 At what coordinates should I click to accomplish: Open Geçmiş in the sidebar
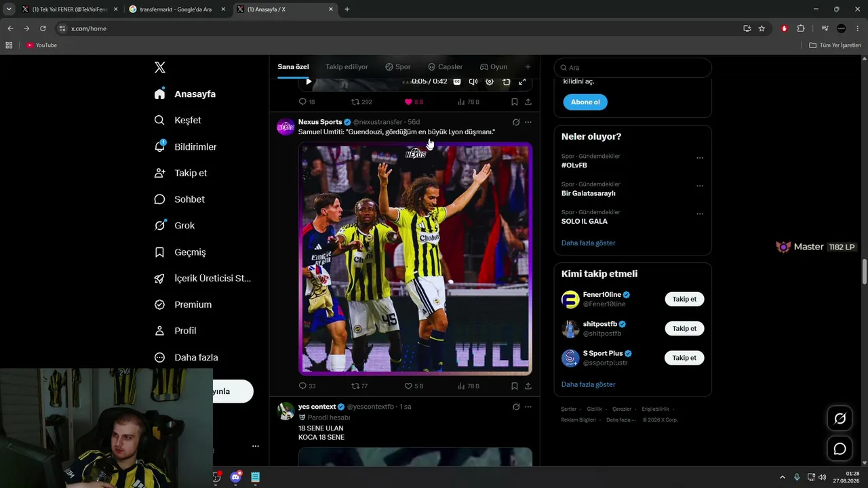(x=180, y=252)
